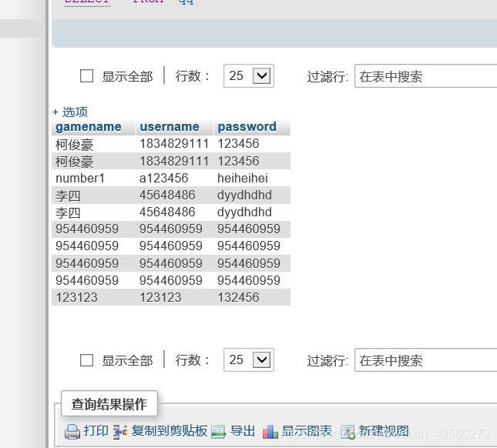Click the new view icon beside 新建视图
497x448 pixels.
pyautogui.click(x=348, y=432)
